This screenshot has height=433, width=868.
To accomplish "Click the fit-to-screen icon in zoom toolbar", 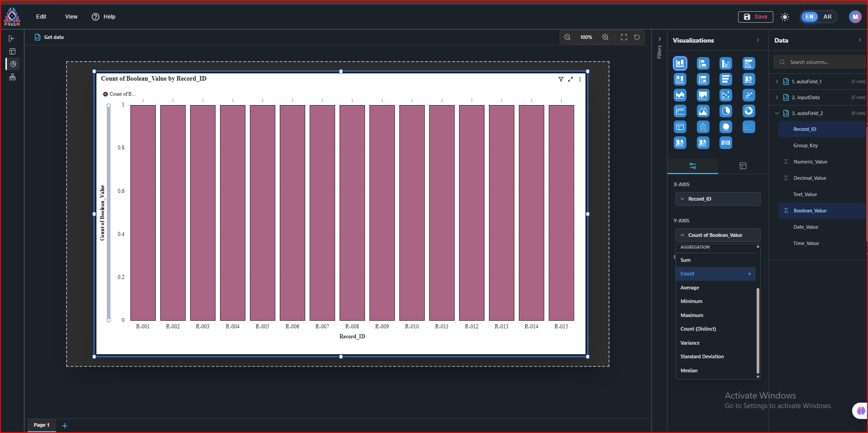I will pyautogui.click(x=623, y=37).
